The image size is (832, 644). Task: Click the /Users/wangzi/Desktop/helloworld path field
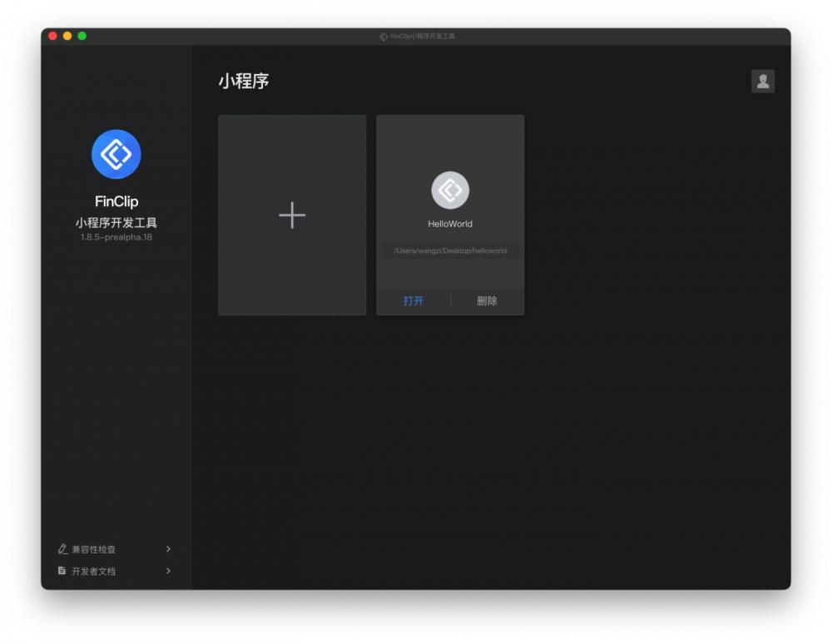pyautogui.click(x=450, y=250)
